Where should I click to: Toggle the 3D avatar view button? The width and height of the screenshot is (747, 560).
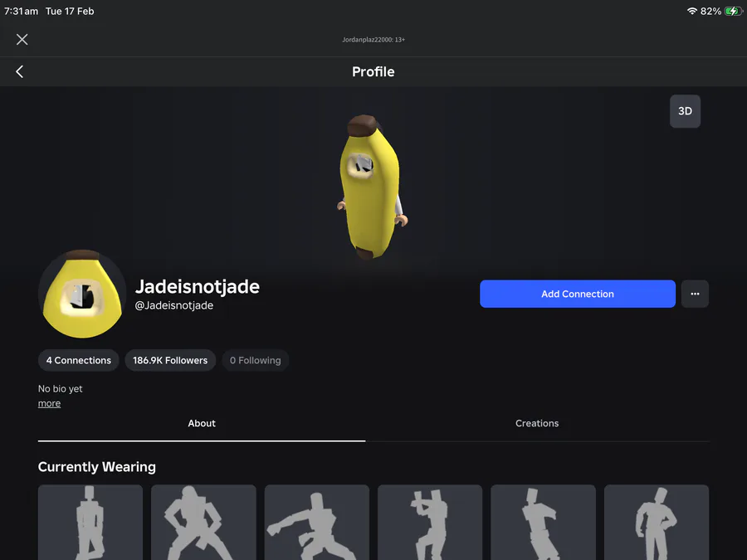pos(685,111)
